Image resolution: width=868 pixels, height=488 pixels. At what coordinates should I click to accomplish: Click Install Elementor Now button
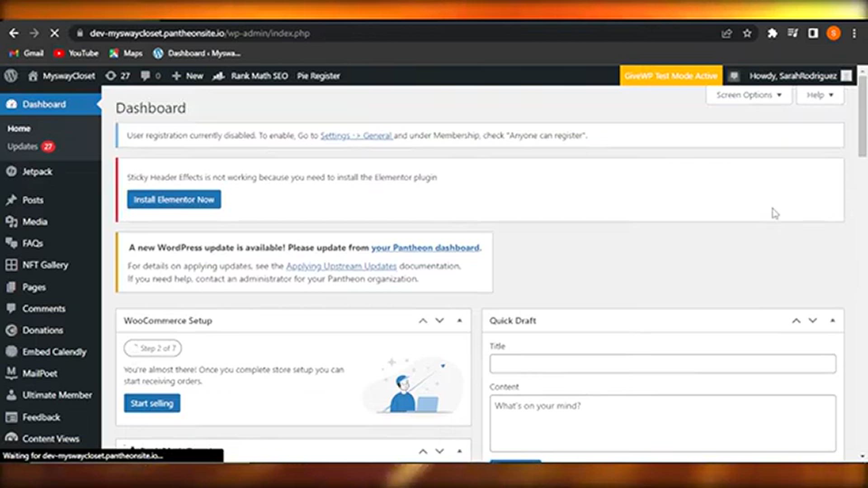[x=174, y=199]
